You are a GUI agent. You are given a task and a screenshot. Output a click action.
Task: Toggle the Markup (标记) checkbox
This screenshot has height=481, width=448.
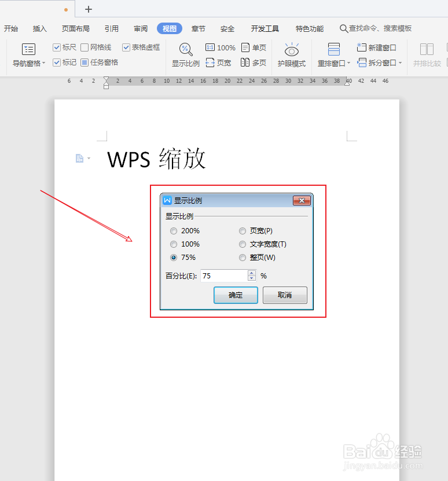click(x=57, y=63)
